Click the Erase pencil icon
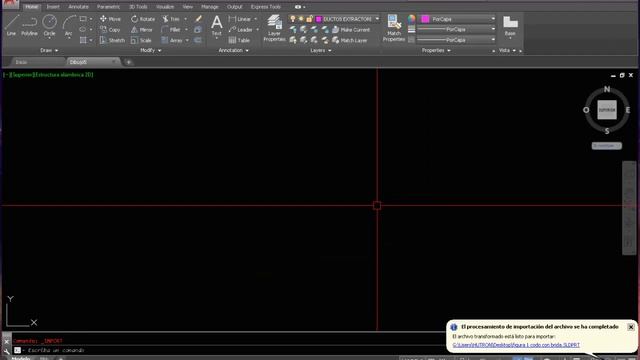640x360 pixels. 198,19
